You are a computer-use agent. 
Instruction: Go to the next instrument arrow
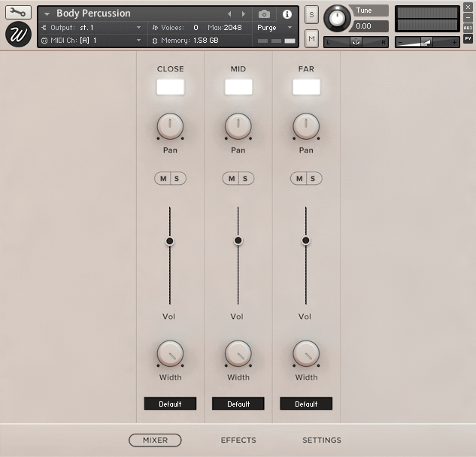[x=243, y=14]
